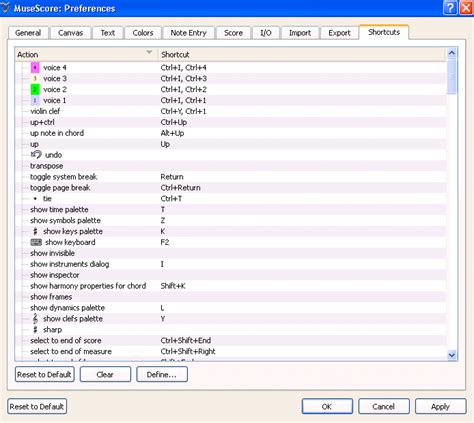Click the scrollbar down arrow
The image size is (474, 423).
(452, 355)
